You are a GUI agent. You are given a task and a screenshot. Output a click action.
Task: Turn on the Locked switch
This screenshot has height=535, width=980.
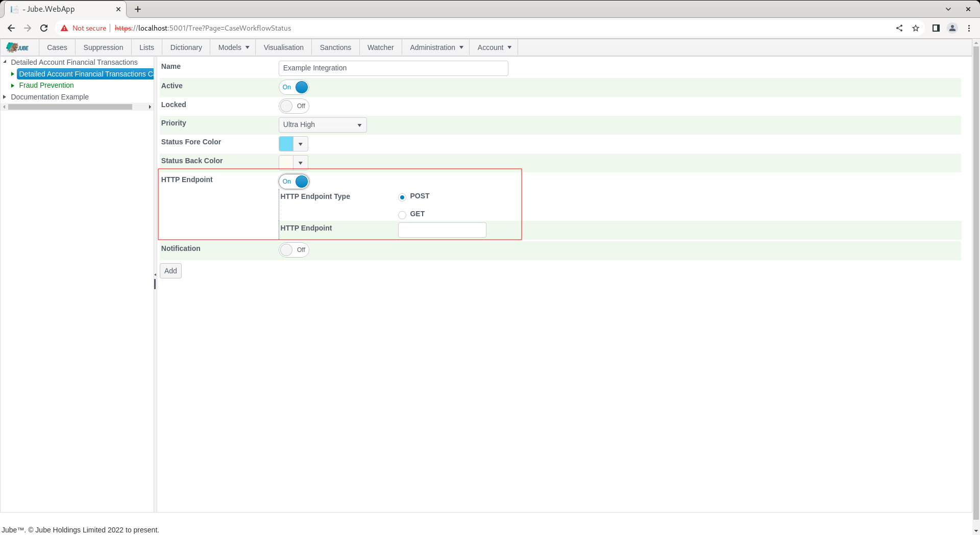[x=294, y=106]
